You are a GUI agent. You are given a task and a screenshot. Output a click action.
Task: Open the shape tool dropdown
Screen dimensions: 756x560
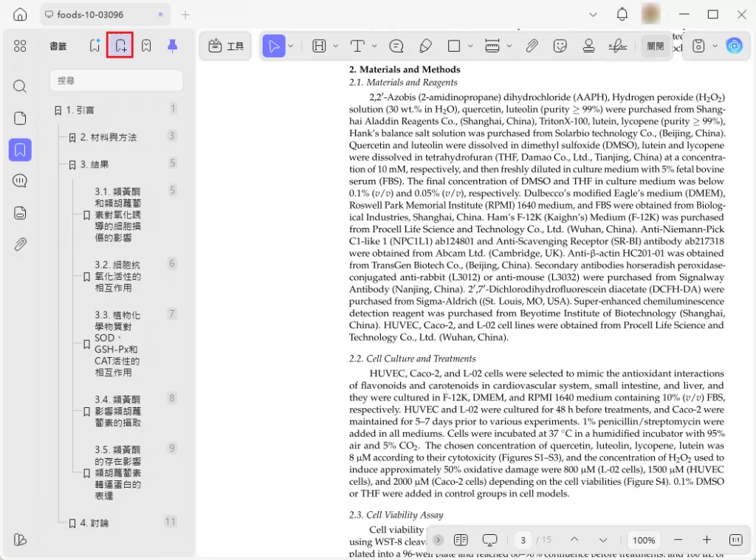(470, 46)
